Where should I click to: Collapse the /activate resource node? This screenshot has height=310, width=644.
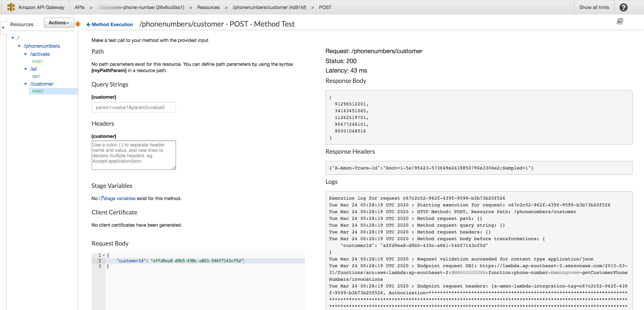25,54
